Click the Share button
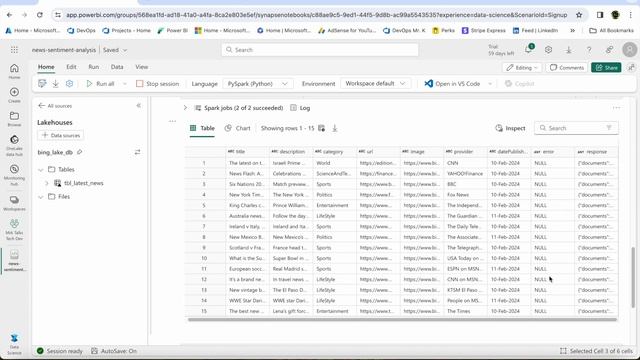The height and width of the screenshot is (360, 640). coord(606,68)
